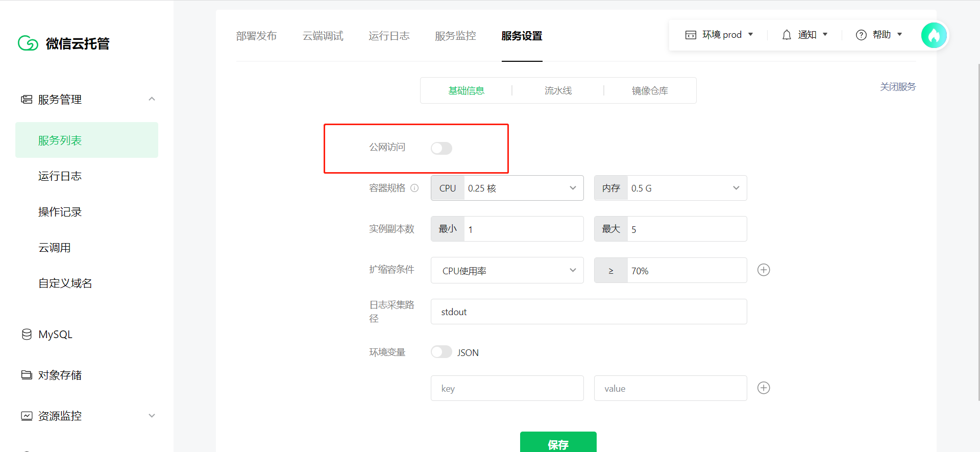
Task: Click the 实例副本数 label
Action: tap(391, 229)
